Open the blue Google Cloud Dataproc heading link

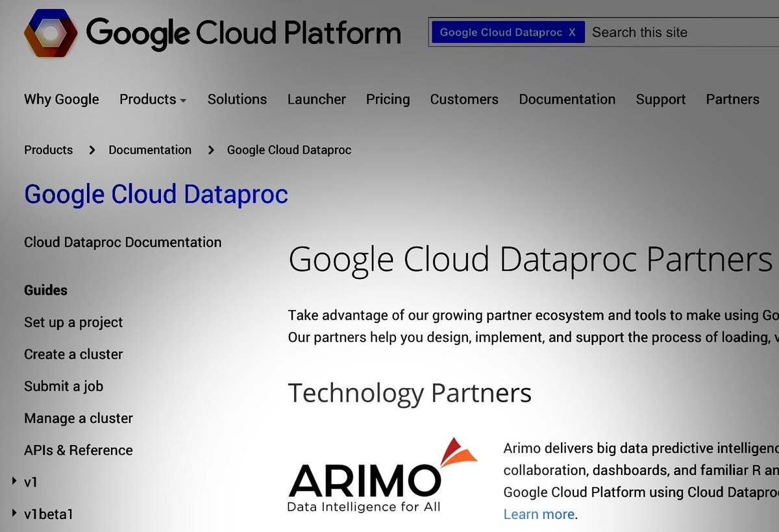click(156, 194)
